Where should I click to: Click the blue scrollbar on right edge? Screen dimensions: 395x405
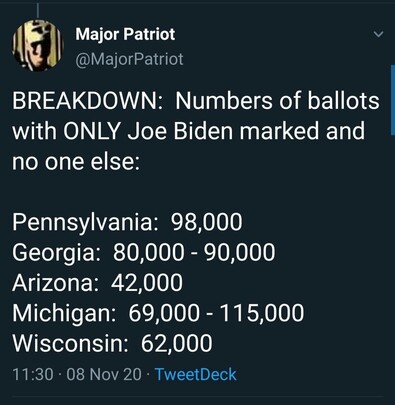393,100
